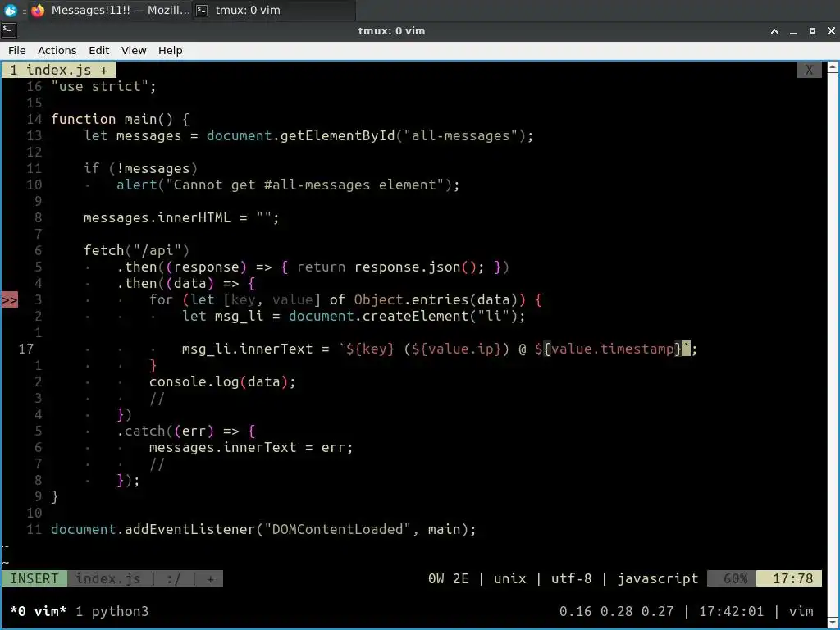Click on "DOMContentLoaded" string
The height and width of the screenshot is (630, 840).
pos(337,529)
